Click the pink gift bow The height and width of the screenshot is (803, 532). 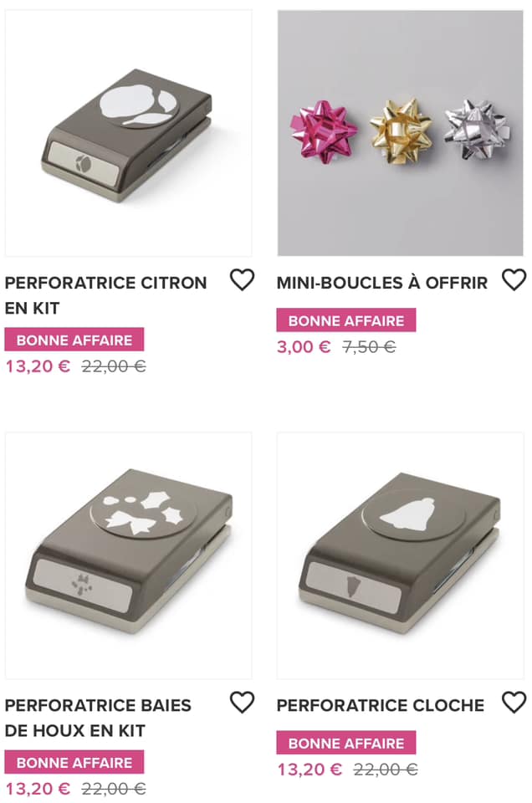click(x=325, y=130)
